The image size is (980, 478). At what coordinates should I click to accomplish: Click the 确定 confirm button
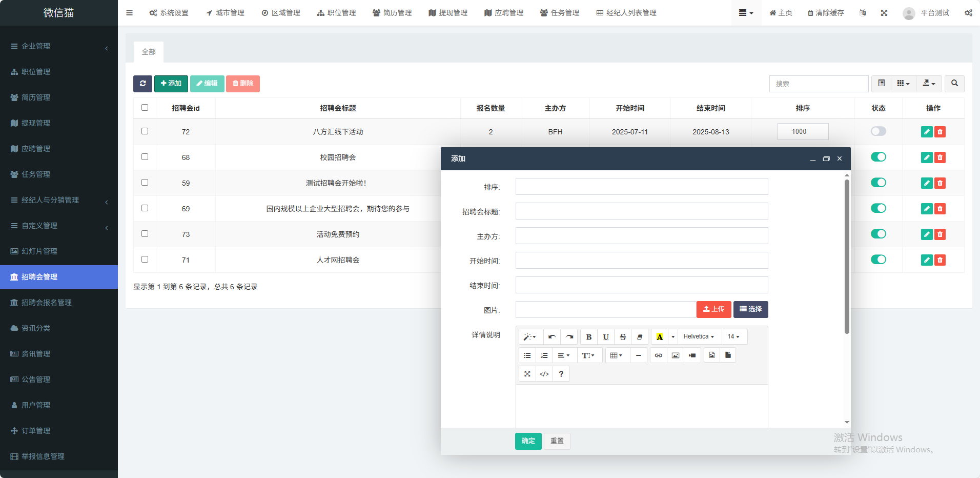point(528,441)
